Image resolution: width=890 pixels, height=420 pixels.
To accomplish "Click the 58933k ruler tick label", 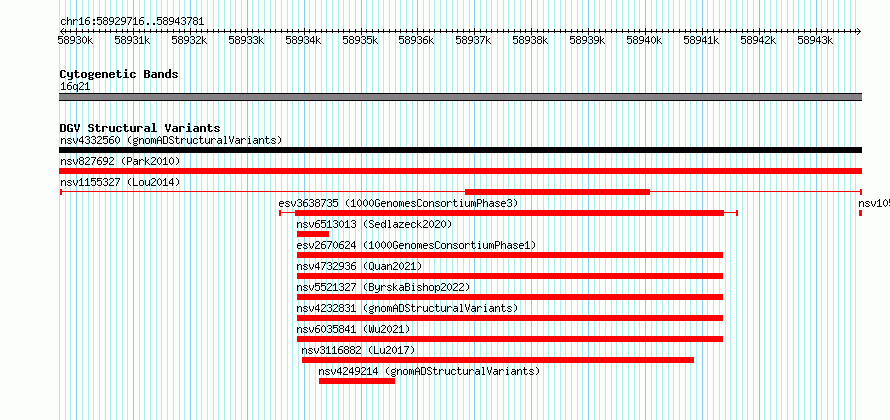I will tap(246, 40).
